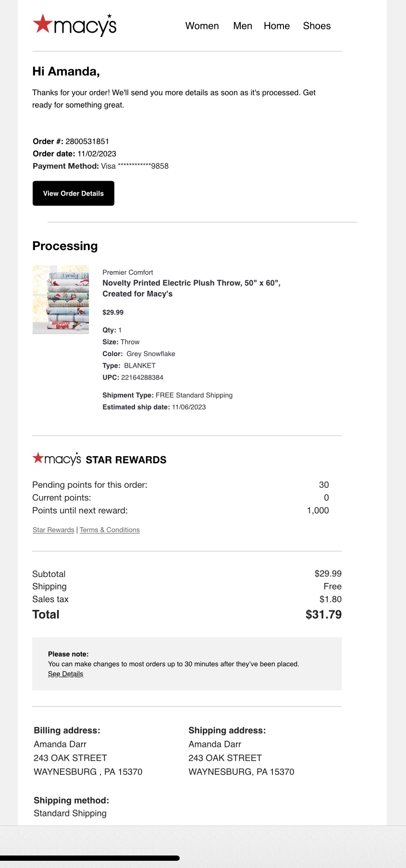Open the Women navigation link

point(202,26)
